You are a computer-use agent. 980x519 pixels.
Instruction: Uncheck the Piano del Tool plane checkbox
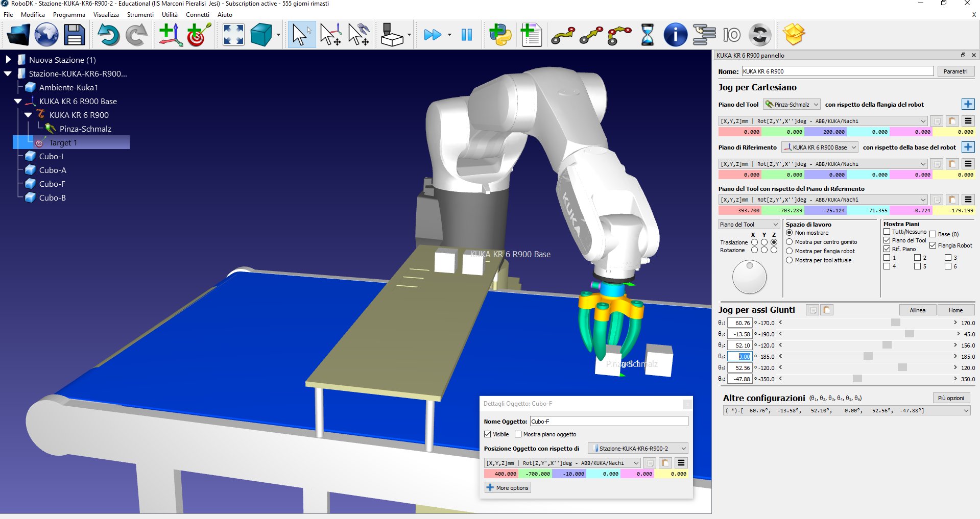coord(887,240)
